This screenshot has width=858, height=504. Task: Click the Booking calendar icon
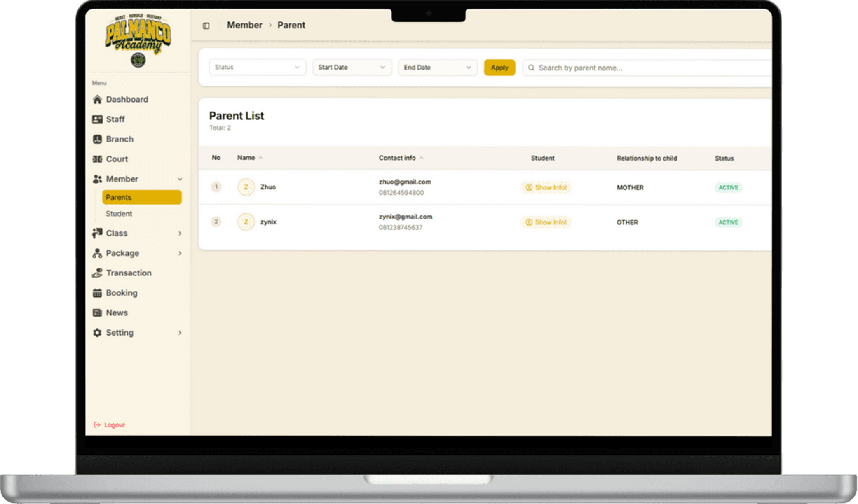click(x=97, y=293)
